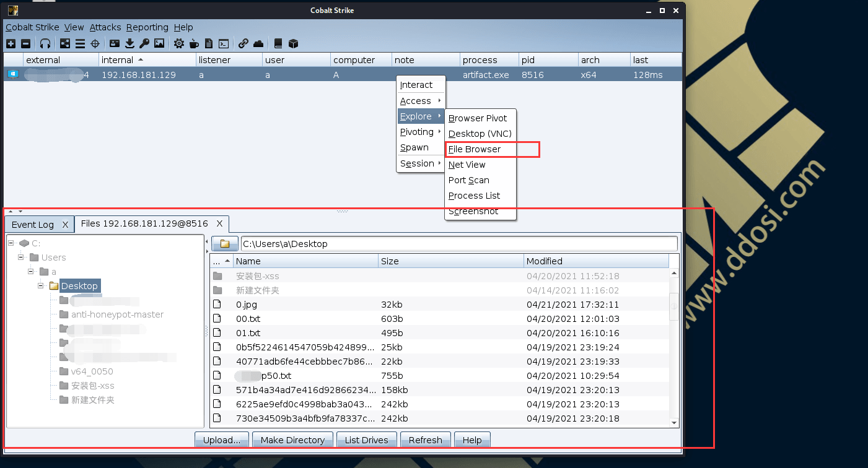Select File Browser option
The height and width of the screenshot is (468, 868).
tap(481, 149)
